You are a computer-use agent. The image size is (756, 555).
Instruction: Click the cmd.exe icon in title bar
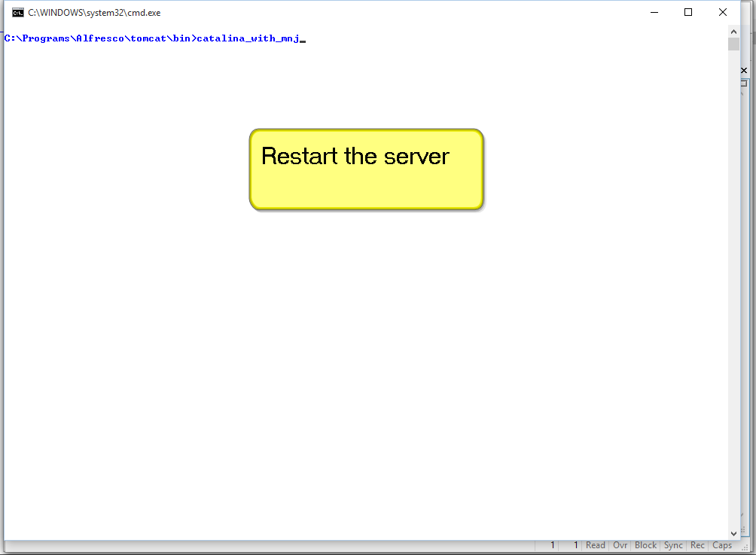(x=17, y=12)
